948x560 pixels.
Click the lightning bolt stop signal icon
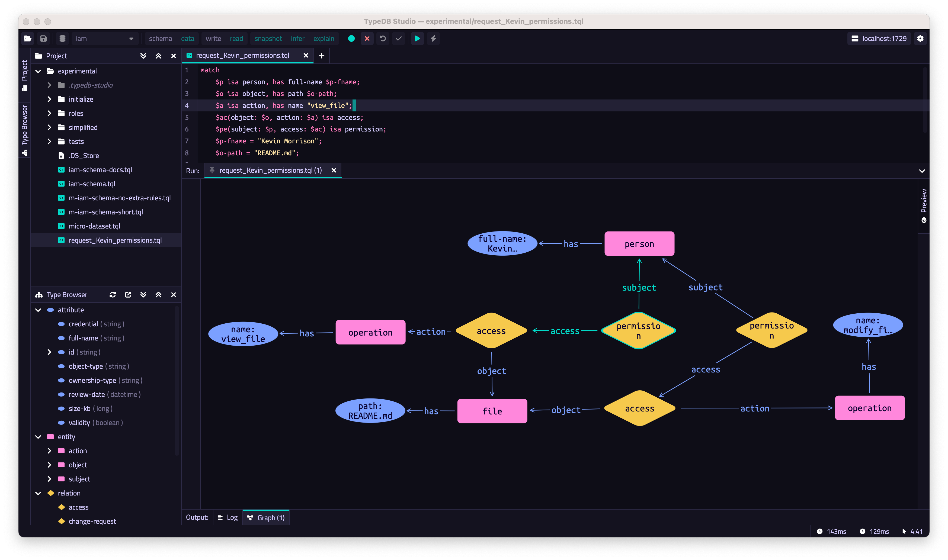pyautogui.click(x=433, y=38)
